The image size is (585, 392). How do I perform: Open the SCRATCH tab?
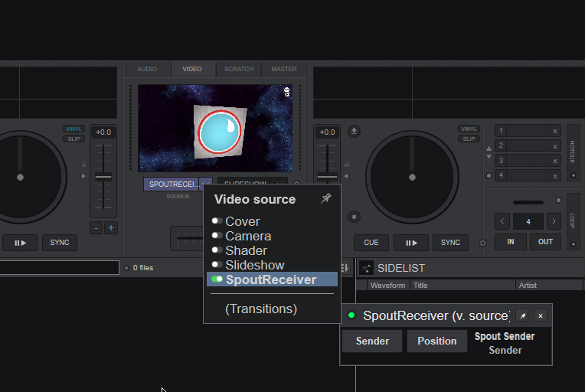[239, 69]
